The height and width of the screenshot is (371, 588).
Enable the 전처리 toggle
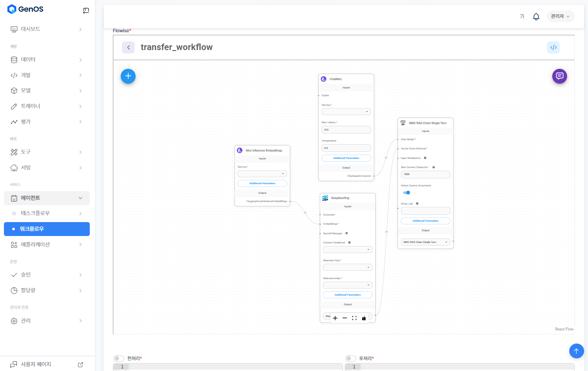point(119,358)
